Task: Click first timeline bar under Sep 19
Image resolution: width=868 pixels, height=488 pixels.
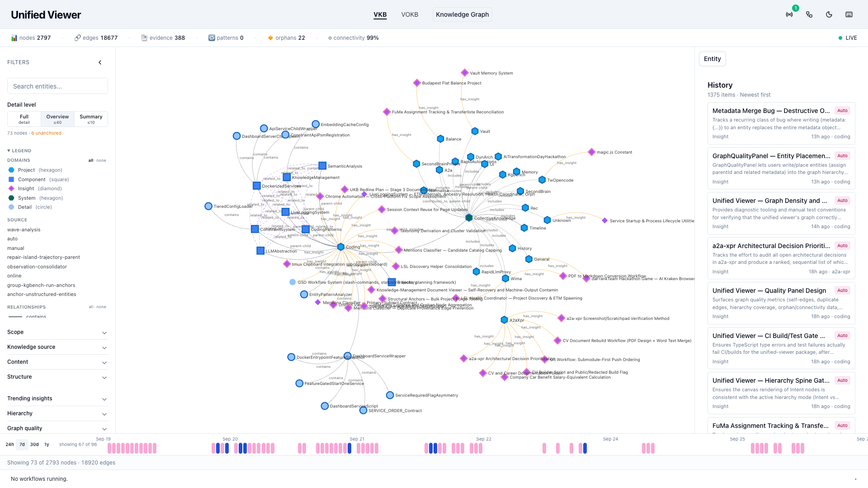Action: coord(109,448)
